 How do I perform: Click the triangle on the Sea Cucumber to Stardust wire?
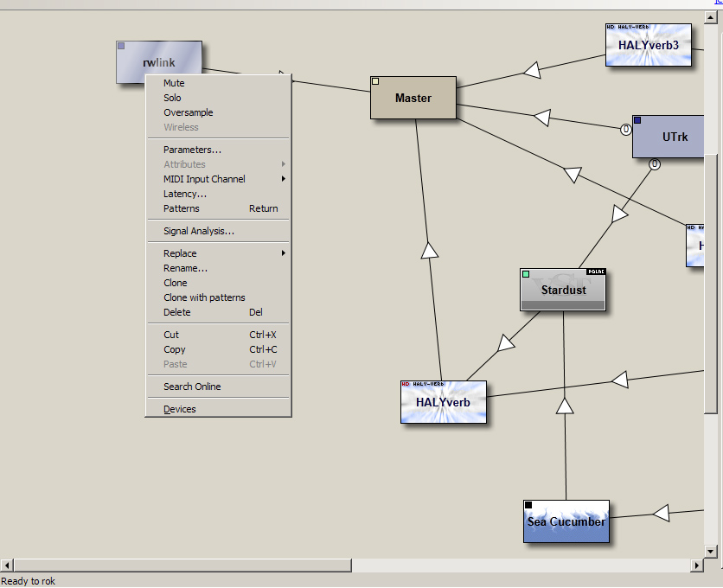point(565,406)
